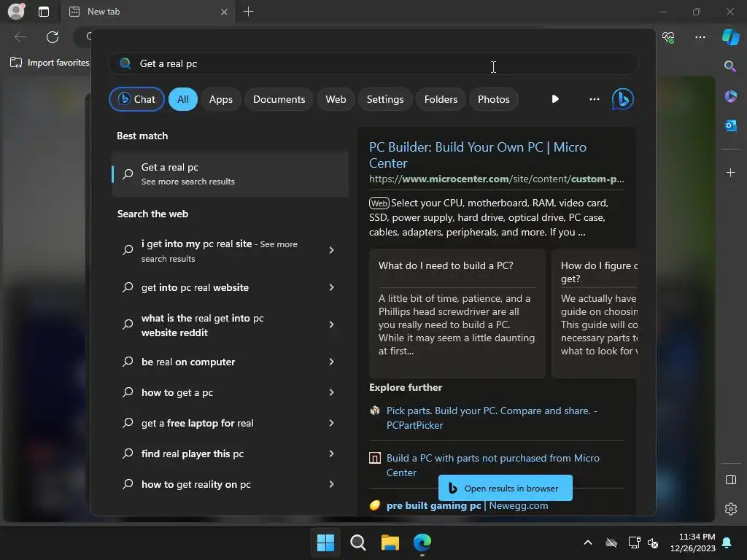747x560 pixels.
Task: Click the Open results in browser button
Action: [505, 488]
